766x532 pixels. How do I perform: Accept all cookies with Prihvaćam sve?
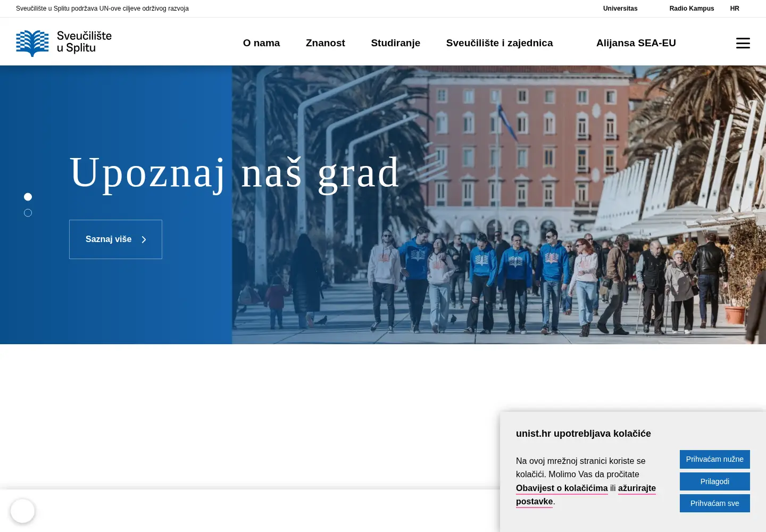[x=715, y=503]
